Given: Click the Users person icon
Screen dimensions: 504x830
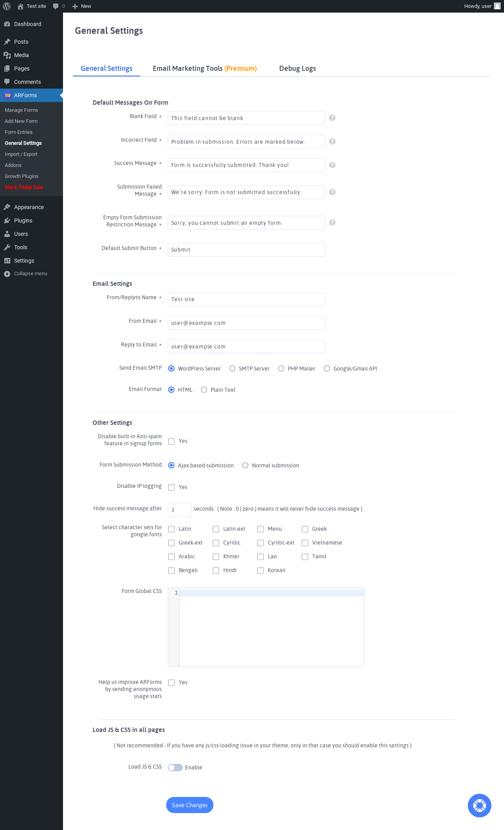Looking at the screenshot, I should pyautogui.click(x=7, y=234).
